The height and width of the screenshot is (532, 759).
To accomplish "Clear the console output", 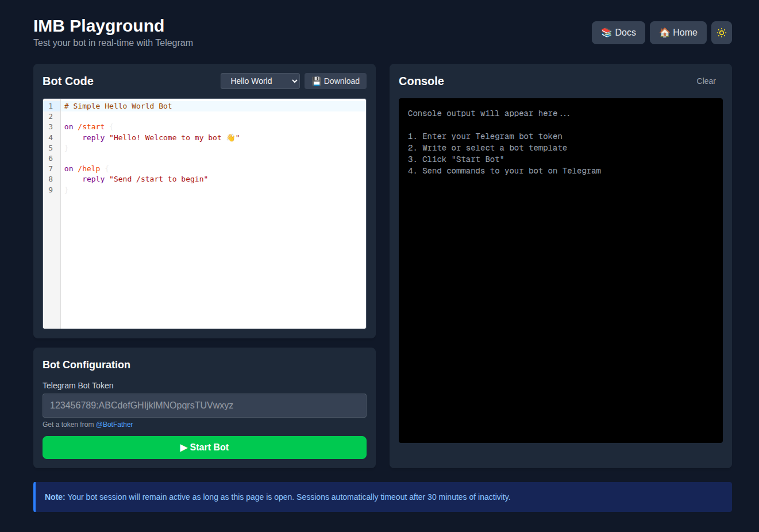I will pyautogui.click(x=706, y=81).
